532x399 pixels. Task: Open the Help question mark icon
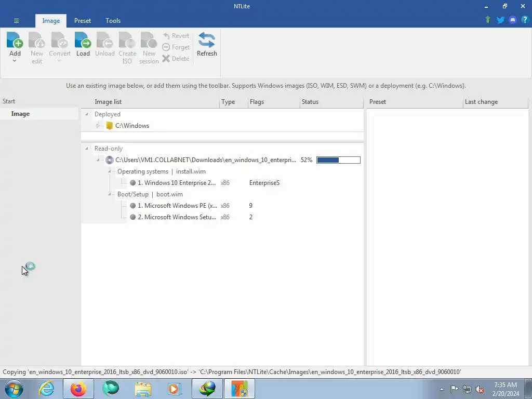525,20
